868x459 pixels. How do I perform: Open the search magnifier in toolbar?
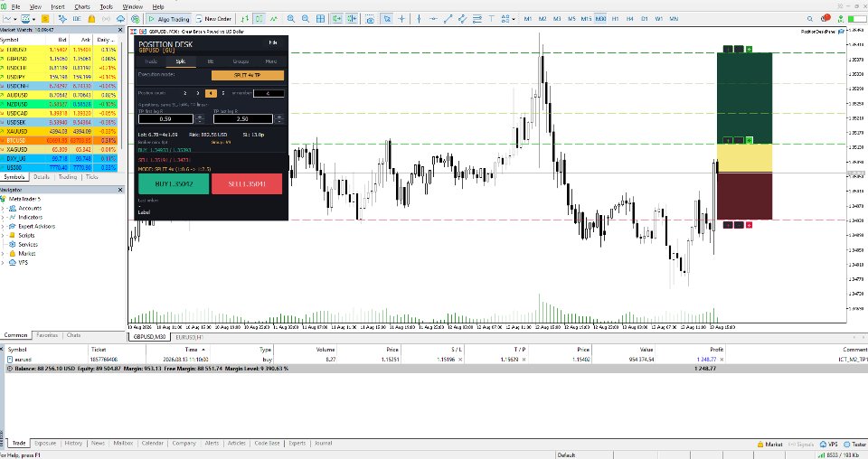point(810,19)
